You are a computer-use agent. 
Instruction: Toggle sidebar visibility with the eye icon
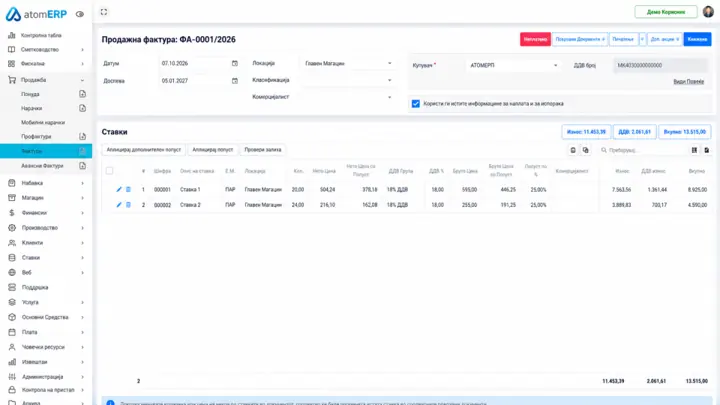pyautogui.click(x=80, y=14)
